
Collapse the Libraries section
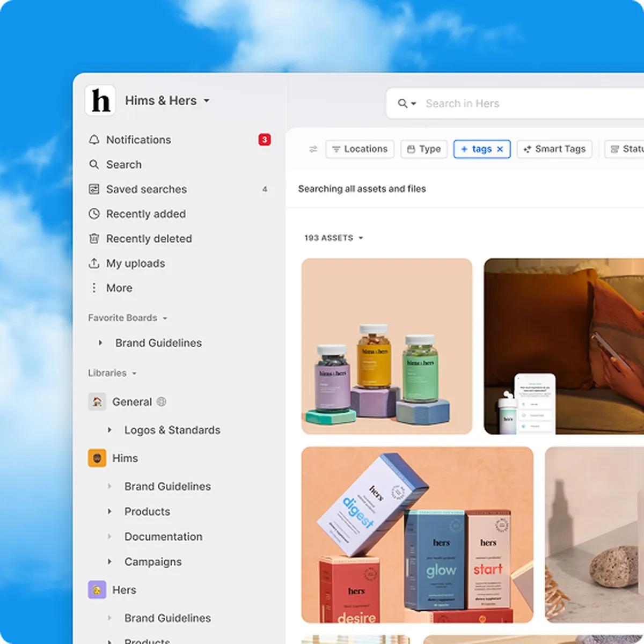[112, 373]
